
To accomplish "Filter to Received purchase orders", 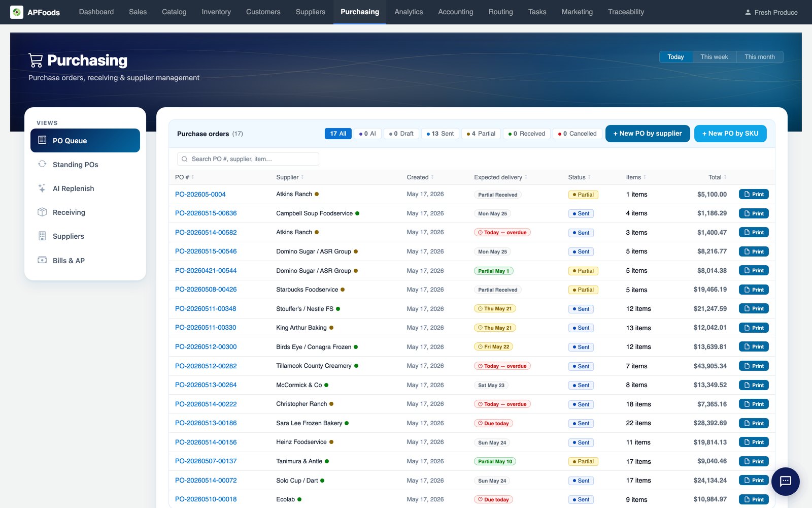I will click(x=527, y=134).
